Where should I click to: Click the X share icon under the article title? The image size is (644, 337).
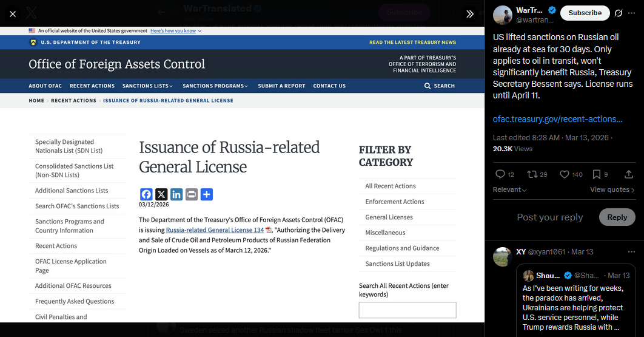tap(161, 194)
